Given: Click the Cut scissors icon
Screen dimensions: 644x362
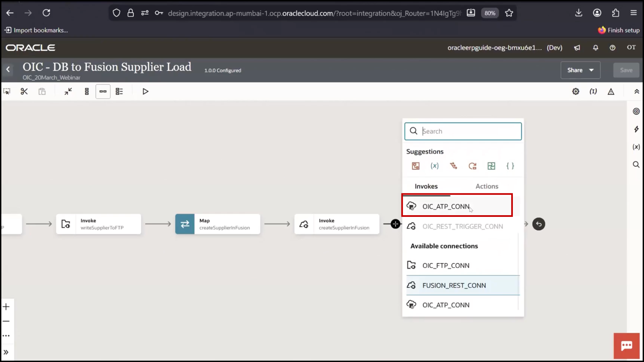Looking at the screenshot, I should (24, 91).
